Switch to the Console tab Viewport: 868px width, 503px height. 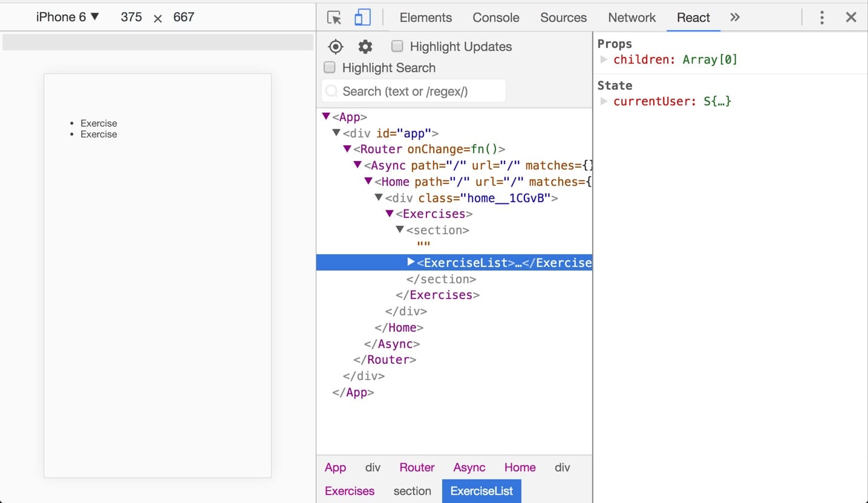point(496,18)
